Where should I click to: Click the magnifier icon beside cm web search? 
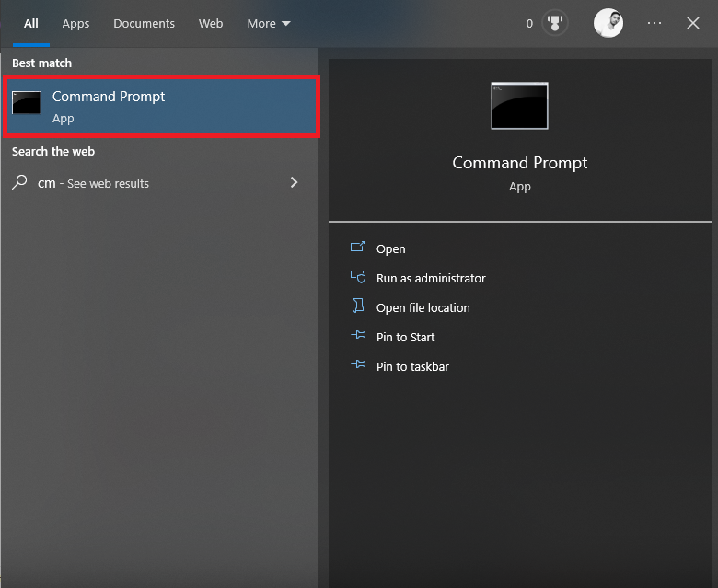[19, 182]
